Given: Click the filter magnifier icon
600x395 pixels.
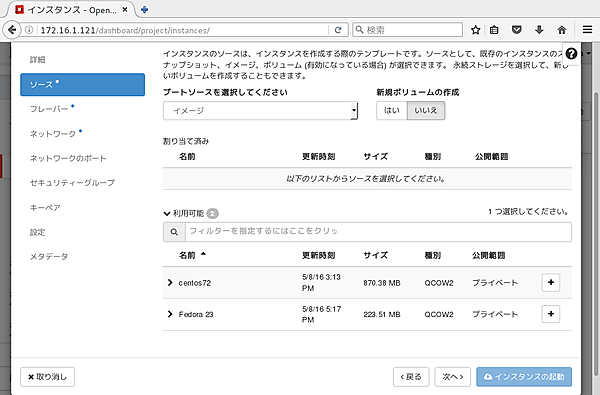Looking at the screenshot, I should pyautogui.click(x=174, y=232).
